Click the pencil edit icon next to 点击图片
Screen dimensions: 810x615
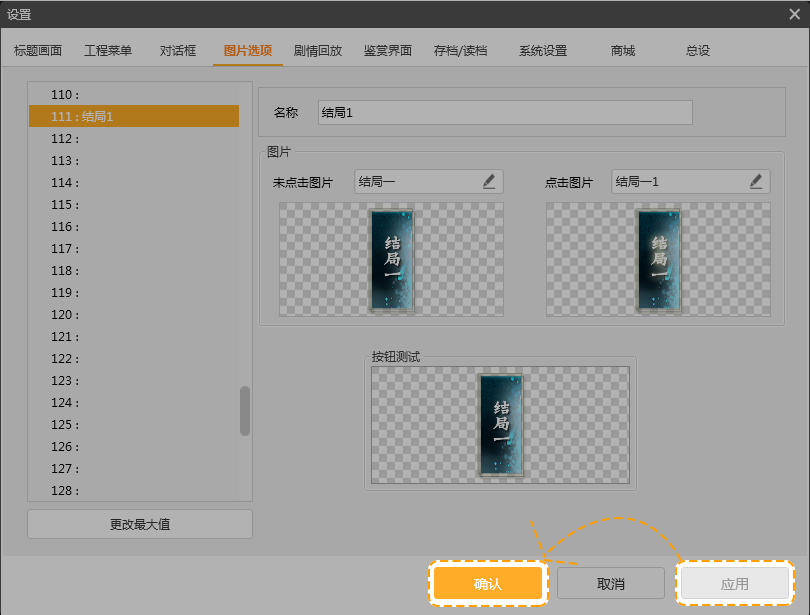pyautogui.click(x=757, y=181)
